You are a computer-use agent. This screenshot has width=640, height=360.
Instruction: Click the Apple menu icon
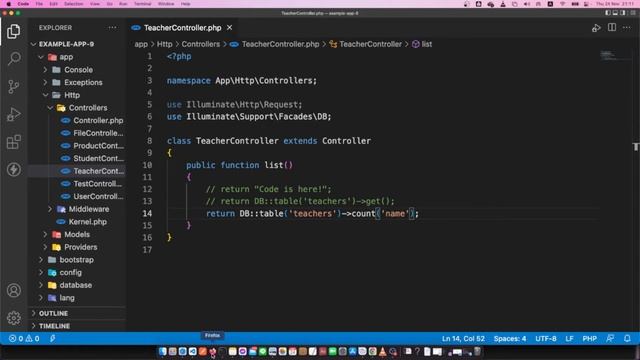pos(8,4)
